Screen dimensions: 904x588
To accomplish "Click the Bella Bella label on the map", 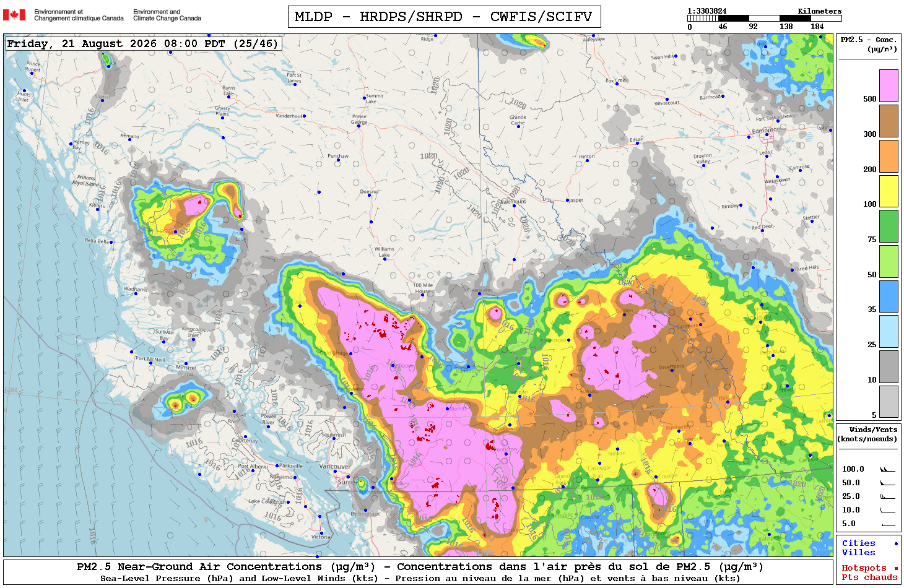I will (97, 241).
